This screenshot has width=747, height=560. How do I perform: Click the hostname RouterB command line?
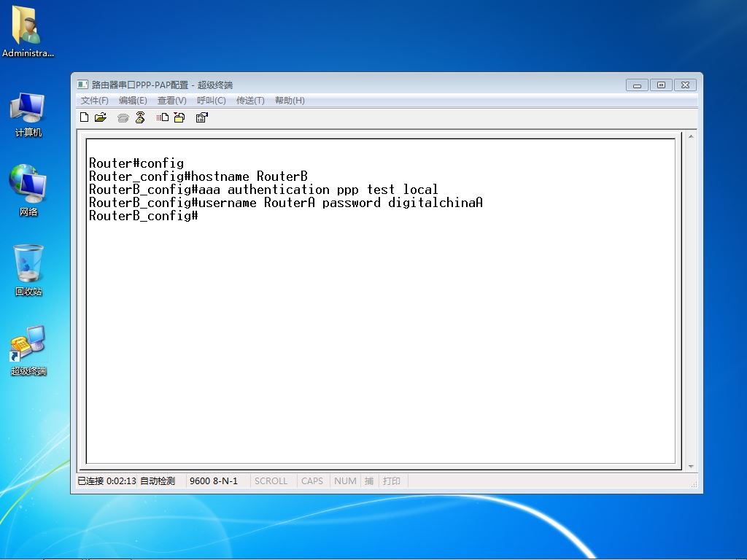click(x=198, y=176)
